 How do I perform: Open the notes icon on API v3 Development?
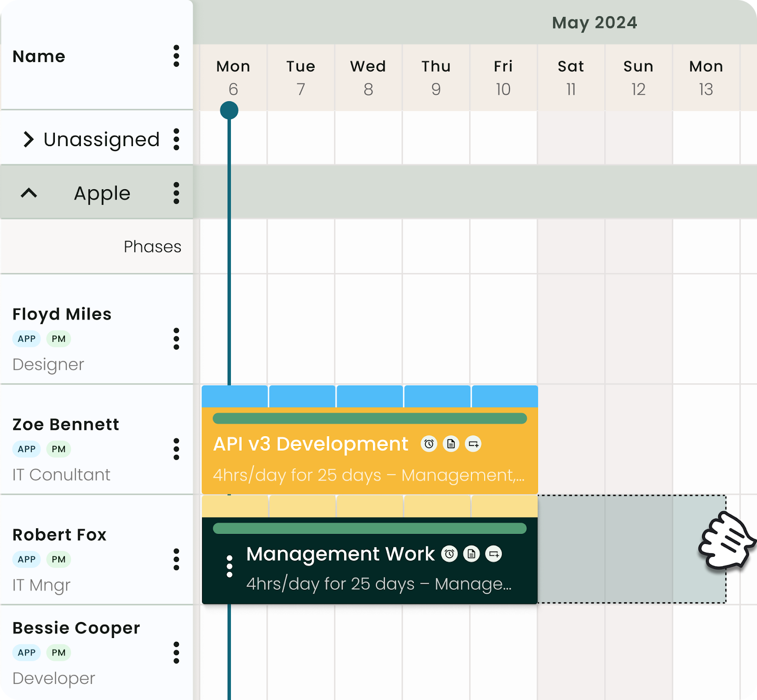pos(450,444)
